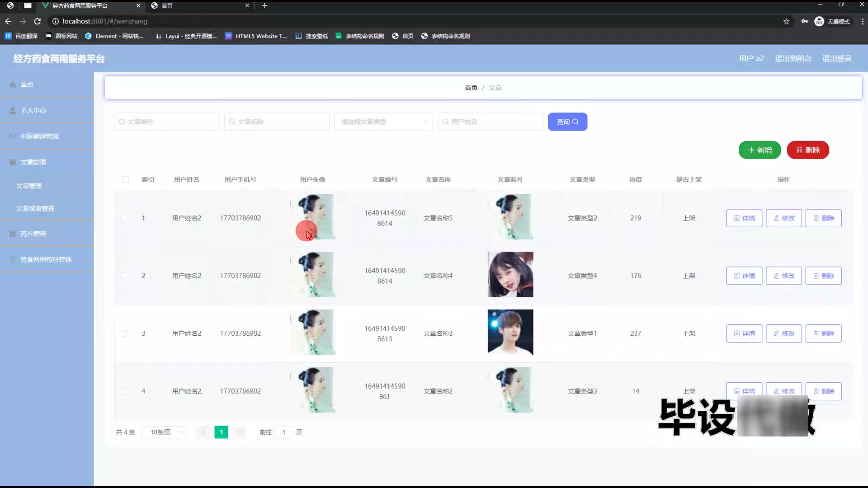Screen dimensions: 868x488
Task: Check the row 4 checkbox
Action: [125, 391]
